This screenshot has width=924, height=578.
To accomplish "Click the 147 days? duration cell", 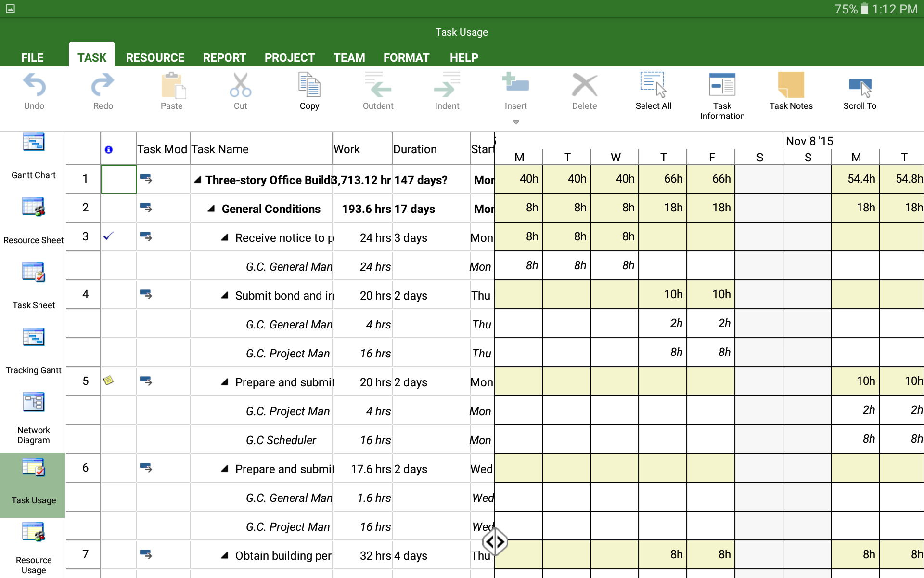I will click(431, 180).
